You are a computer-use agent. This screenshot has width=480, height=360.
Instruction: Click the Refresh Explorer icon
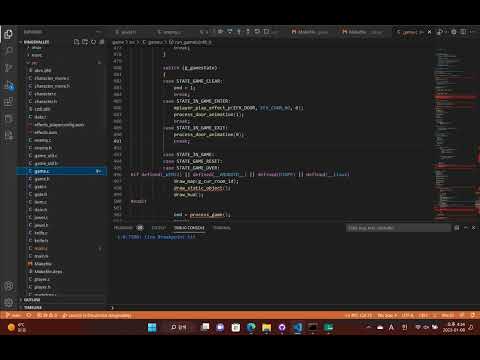pos(93,42)
